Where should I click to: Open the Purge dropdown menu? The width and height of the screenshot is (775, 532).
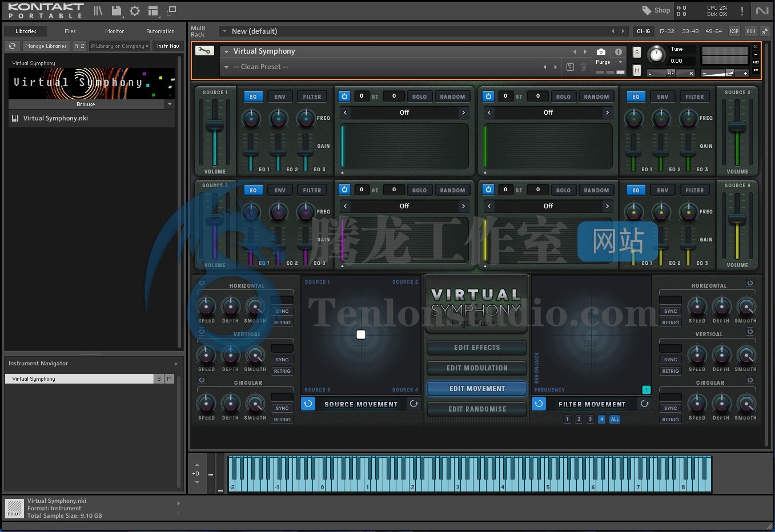click(x=620, y=62)
